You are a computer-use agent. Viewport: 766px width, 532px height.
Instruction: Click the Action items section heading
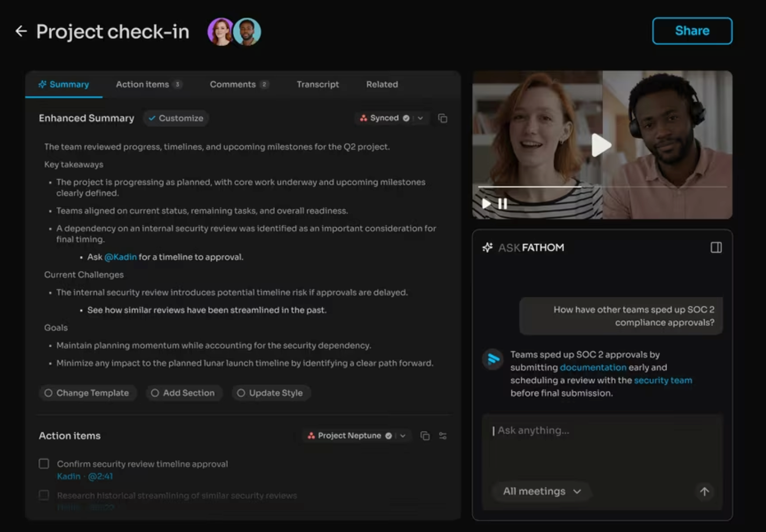click(70, 436)
